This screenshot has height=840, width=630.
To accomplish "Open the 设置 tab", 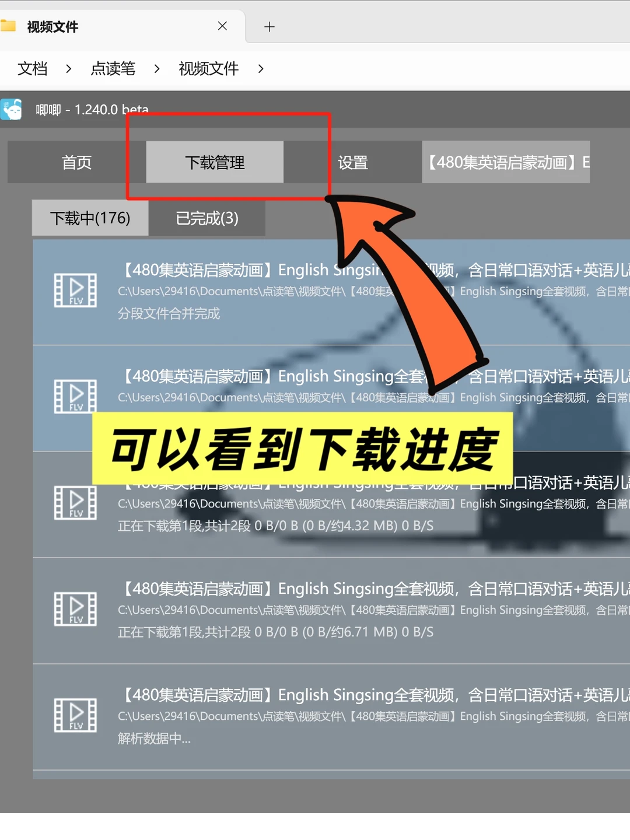I will point(353,162).
